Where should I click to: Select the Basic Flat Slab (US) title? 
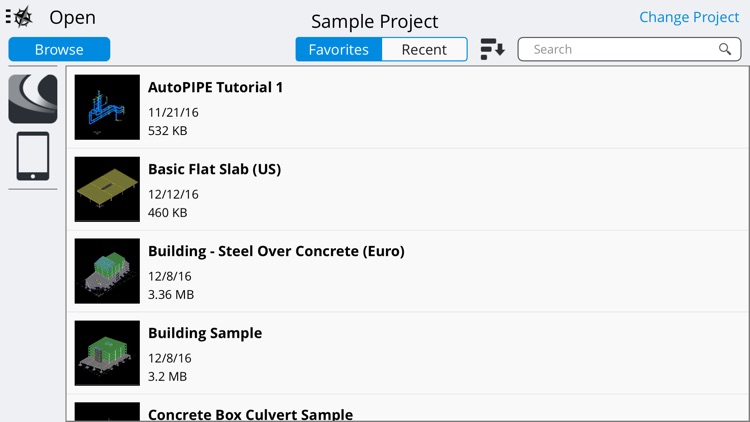click(214, 169)
